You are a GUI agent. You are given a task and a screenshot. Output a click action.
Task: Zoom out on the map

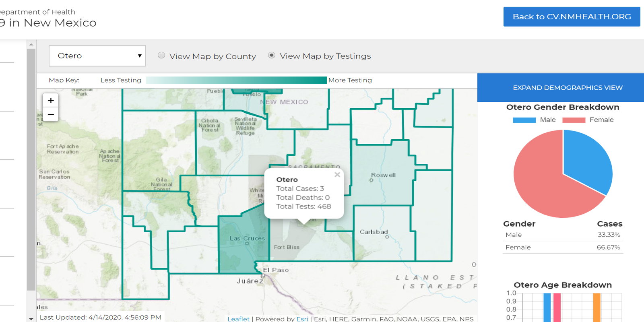(51, 115)
